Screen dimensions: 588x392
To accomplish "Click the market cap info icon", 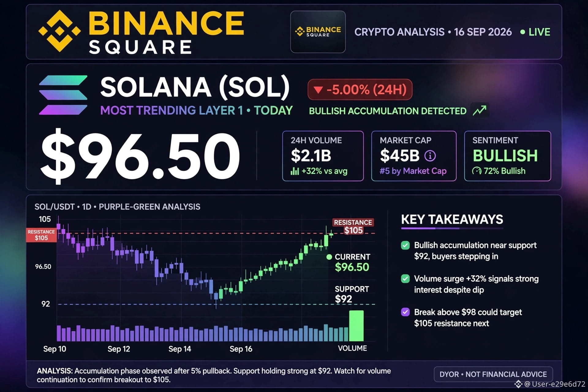I will [430, 156].
